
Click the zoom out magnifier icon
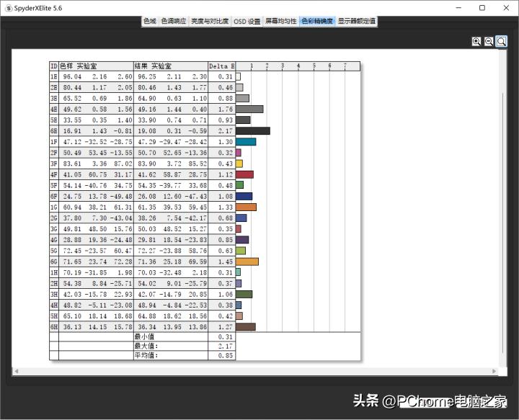pyautogui.click(x=489, y=41)
